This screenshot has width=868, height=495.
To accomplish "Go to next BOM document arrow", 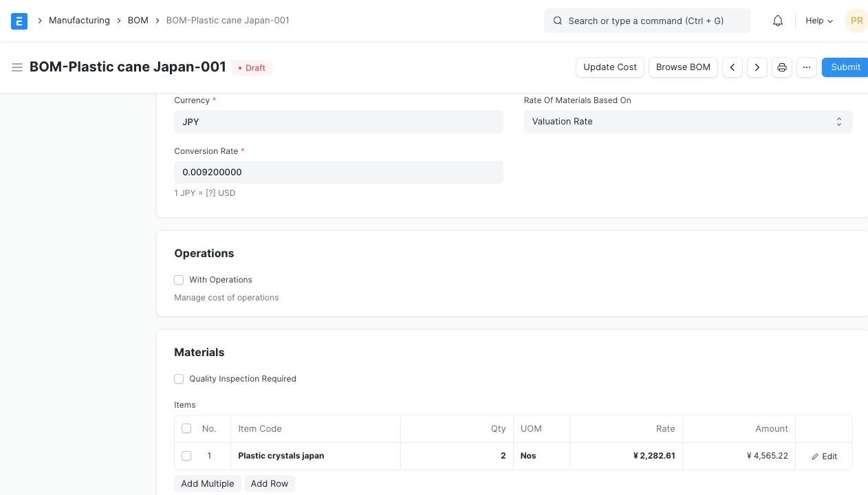I will (757, 67).
